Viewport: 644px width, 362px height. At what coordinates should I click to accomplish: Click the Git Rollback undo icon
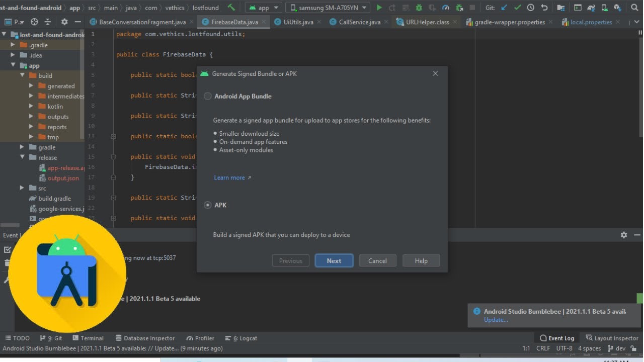coord(544,8)
